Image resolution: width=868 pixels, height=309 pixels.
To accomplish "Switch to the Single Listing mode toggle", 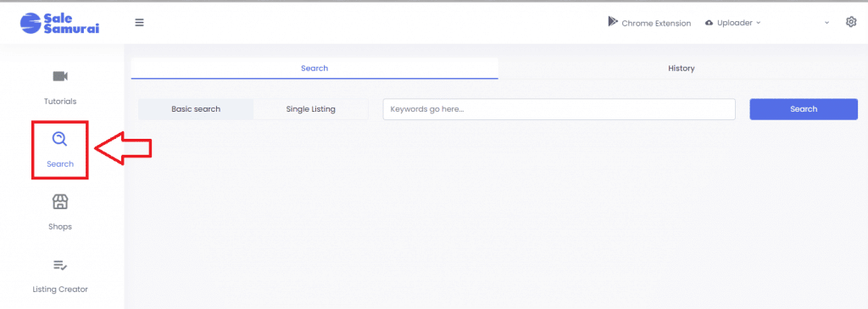I will pos(310,109).
